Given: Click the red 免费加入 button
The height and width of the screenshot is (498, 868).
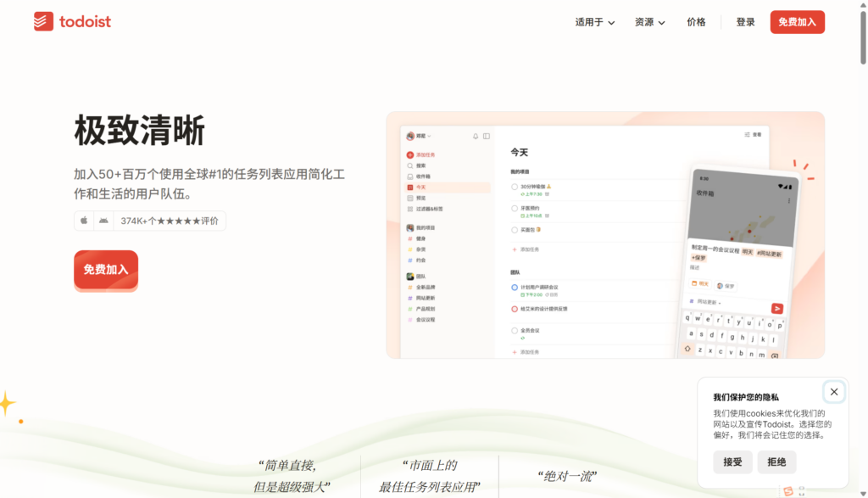Looking at the screenshot, I should [105, 271].
